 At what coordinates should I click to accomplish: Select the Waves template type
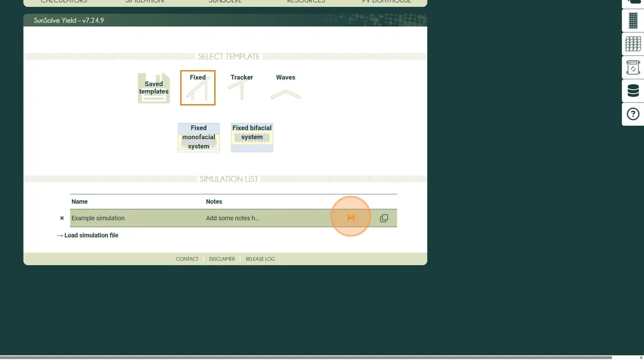286,87
